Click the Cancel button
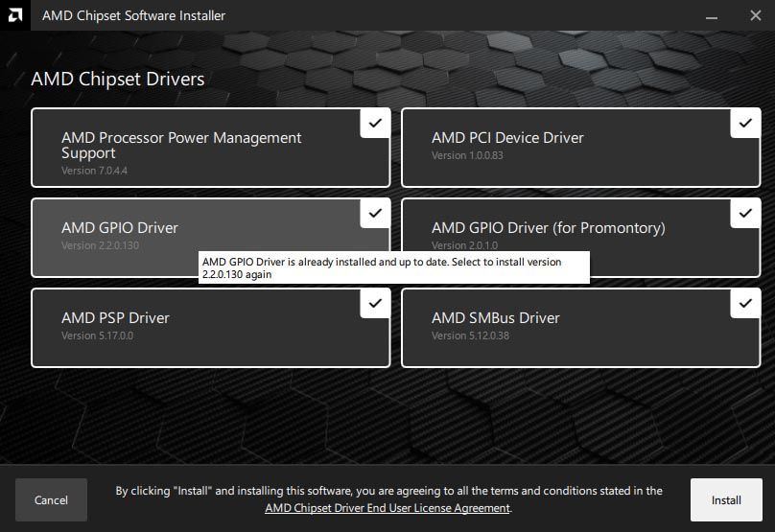Image resolution: width=775 pixels, height=532 pixels. 51,500
